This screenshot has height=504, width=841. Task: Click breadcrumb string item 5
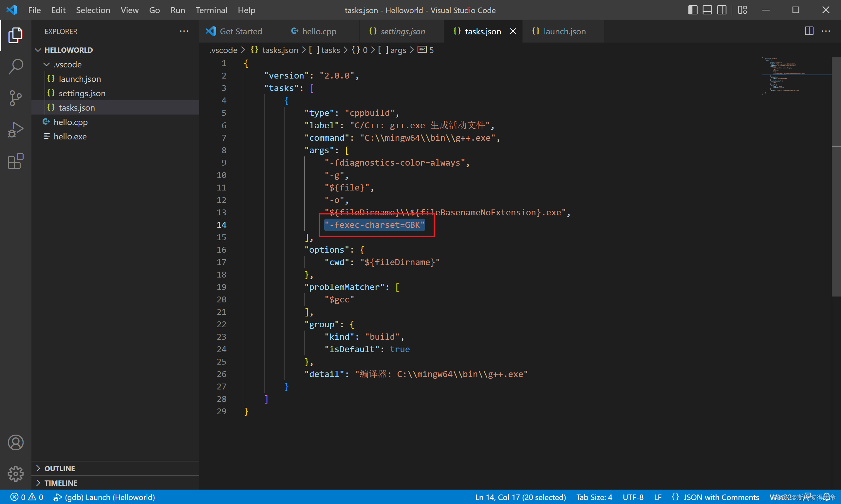(425, 50)
